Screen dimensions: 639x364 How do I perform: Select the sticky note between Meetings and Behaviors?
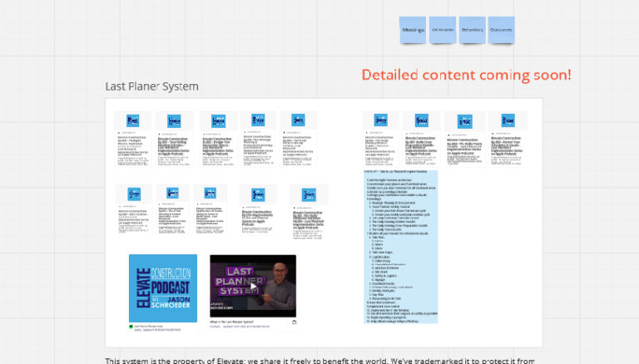[443, 30]
